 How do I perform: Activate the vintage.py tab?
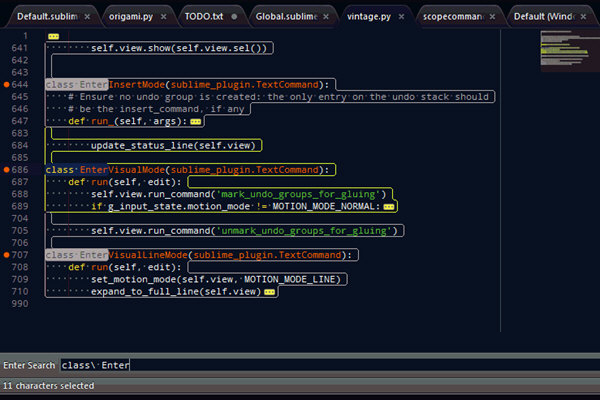tap(369, 16)
